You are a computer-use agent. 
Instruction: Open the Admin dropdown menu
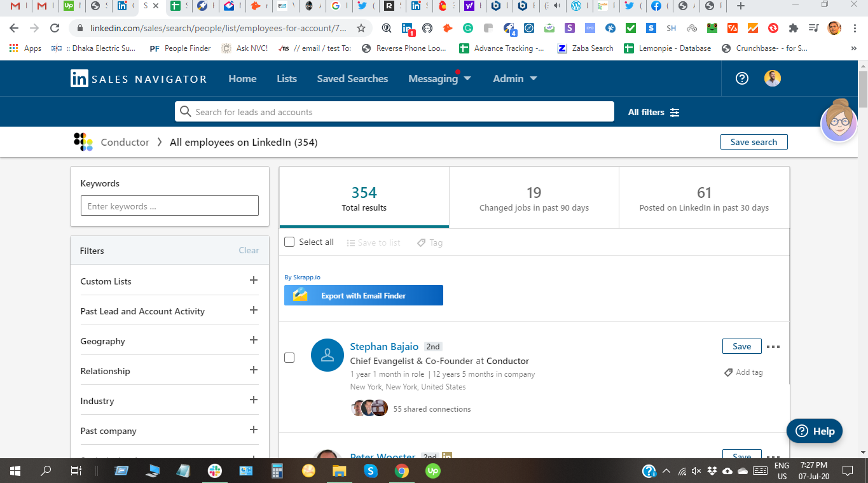tap(514, 79)
